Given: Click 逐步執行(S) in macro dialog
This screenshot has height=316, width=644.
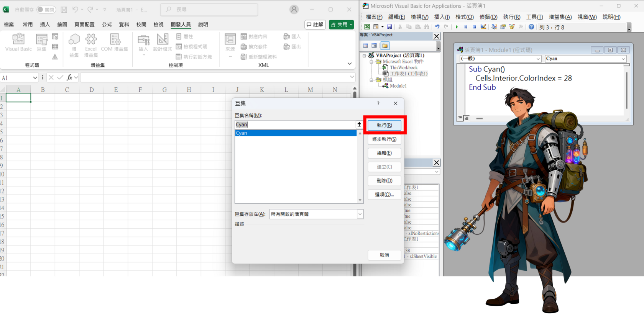Looking at the screenshot, I should 384,139.
